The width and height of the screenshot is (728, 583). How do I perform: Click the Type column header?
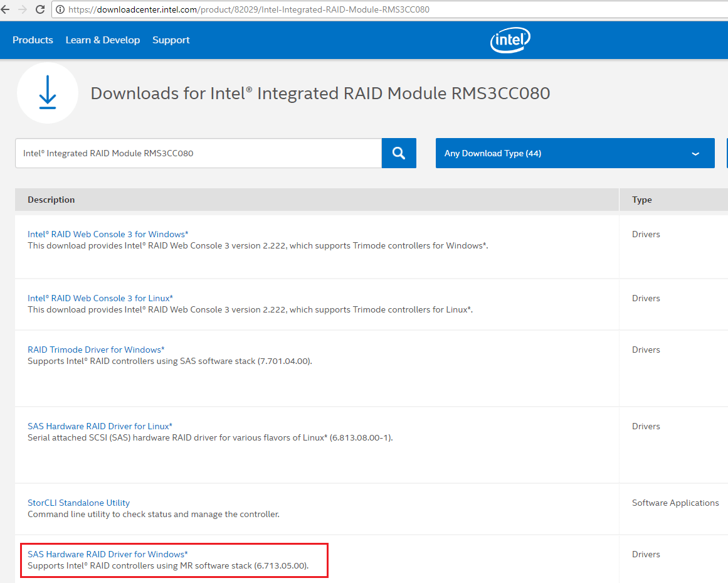[641, 199]
